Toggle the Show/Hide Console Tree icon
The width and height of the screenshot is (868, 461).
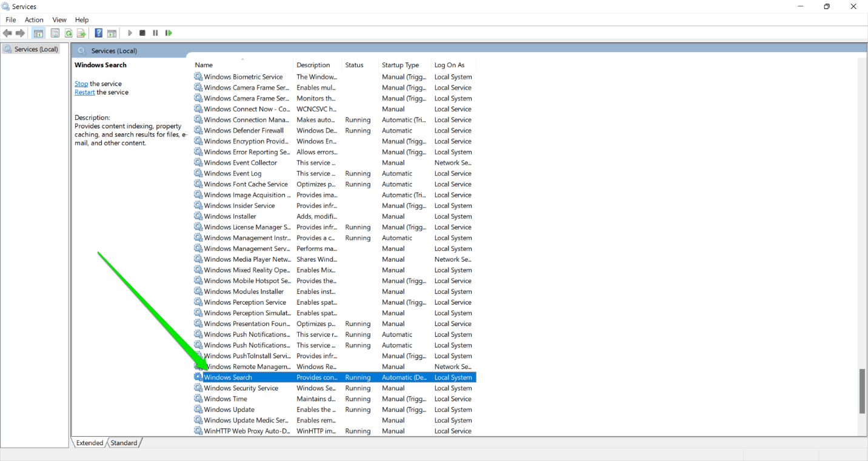pos(38,33)
